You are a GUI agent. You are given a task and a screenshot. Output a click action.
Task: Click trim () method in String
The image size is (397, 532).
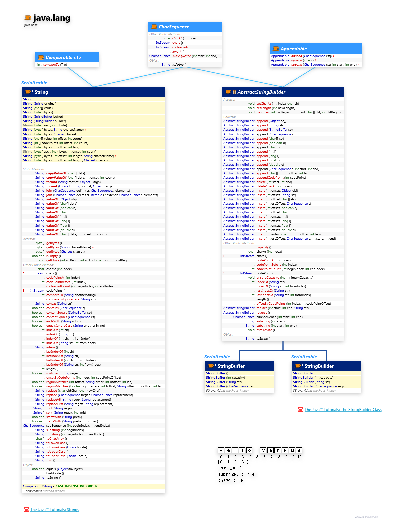point(51,460)
